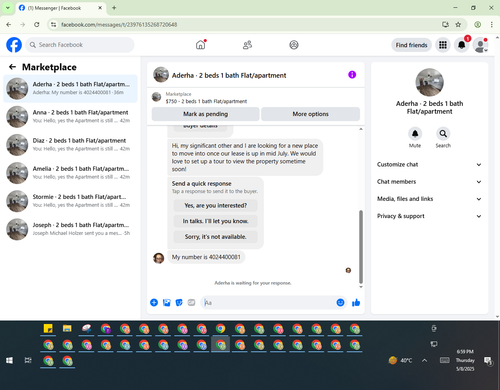
Task: Open more actions plus icon in composer
Action: tap(154, 302)
